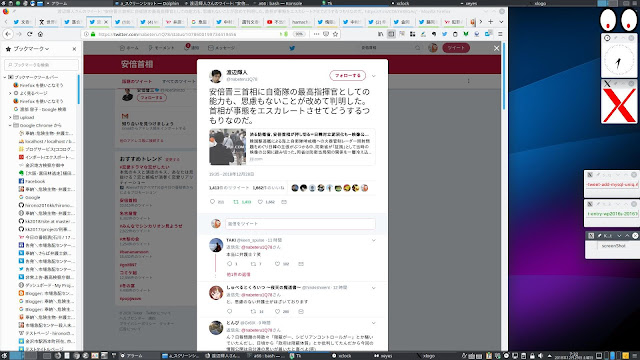Open Firefox home page icon
The width and height of the screenshot is (640, 360).
pos(40,34)
